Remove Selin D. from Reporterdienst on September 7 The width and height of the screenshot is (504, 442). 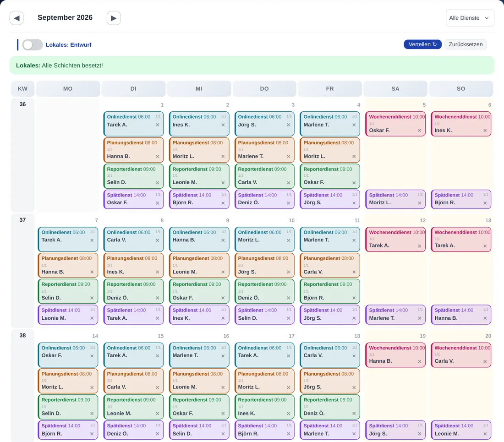(x=92, y=298)
